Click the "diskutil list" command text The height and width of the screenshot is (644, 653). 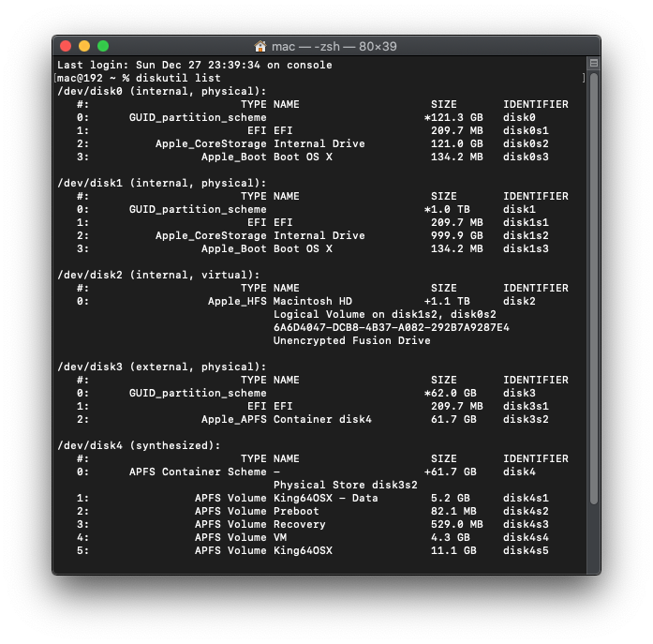click(178, 78)
